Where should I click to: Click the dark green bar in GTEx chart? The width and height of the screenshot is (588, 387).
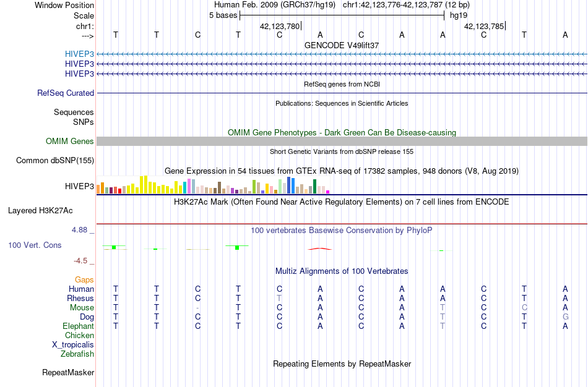coord(314,187)
